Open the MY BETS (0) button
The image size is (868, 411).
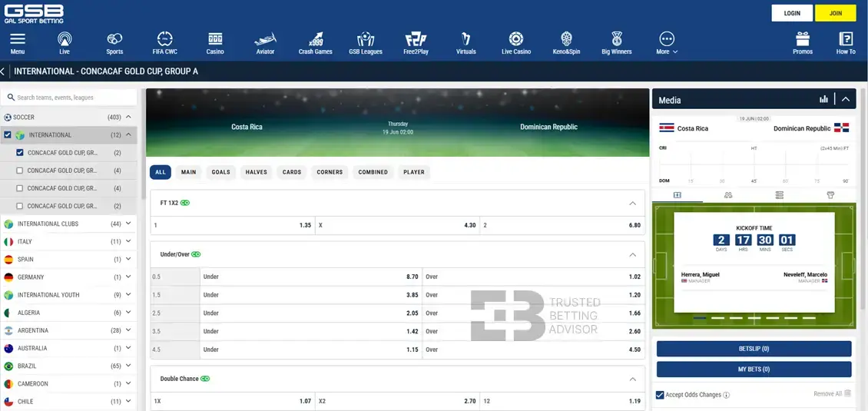pyautogui.click(x=754, y=370)
